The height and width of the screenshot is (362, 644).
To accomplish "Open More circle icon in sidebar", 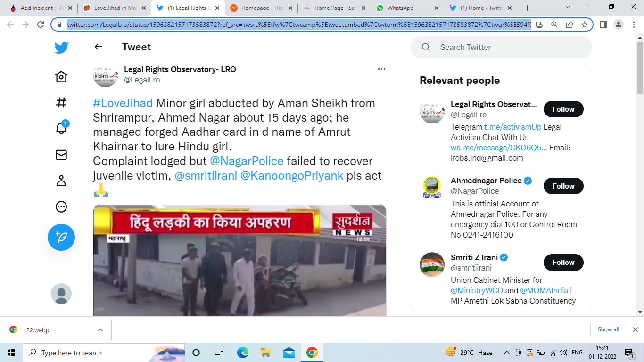I will (61, 206).
